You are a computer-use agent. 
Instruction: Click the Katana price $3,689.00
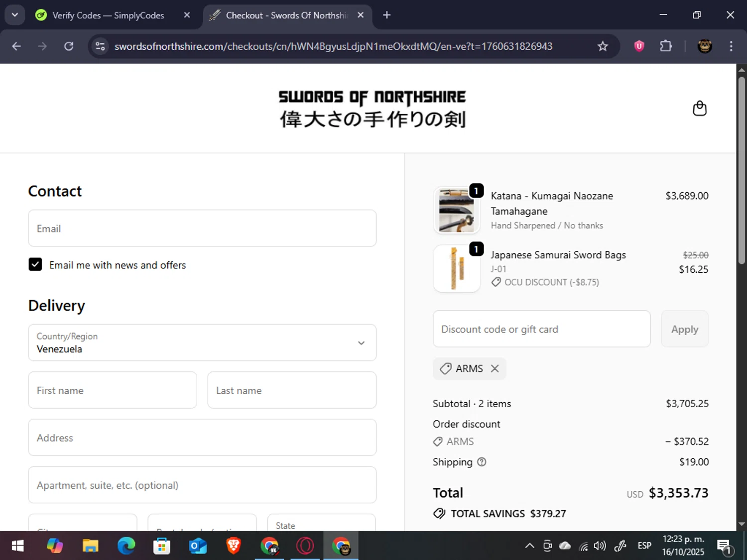pyautogui.click(x=687, y=196)
